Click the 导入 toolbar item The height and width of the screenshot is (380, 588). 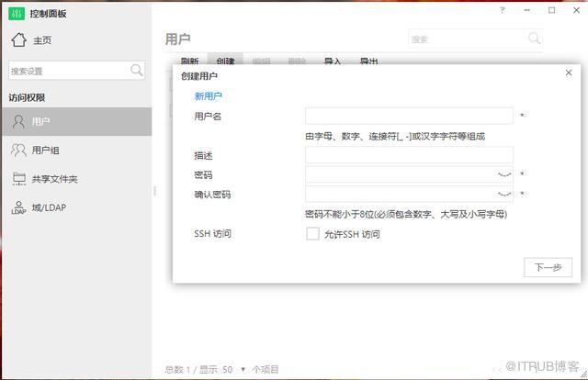(x=333, y=61)
